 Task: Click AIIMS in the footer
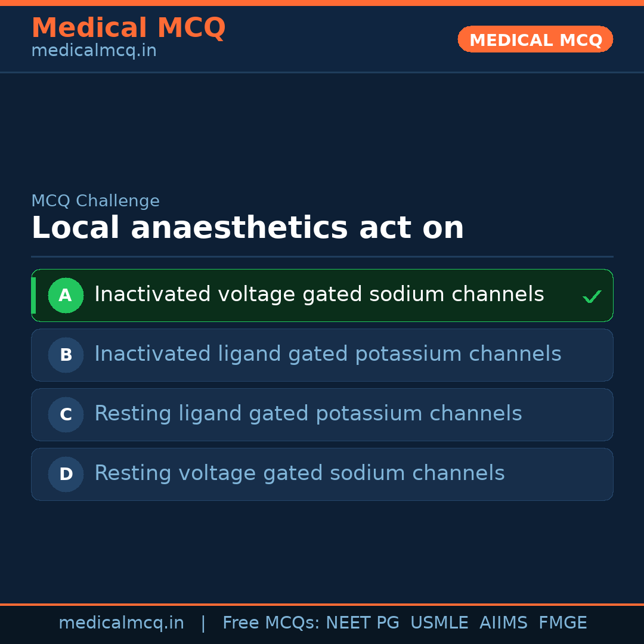(503, 623)
